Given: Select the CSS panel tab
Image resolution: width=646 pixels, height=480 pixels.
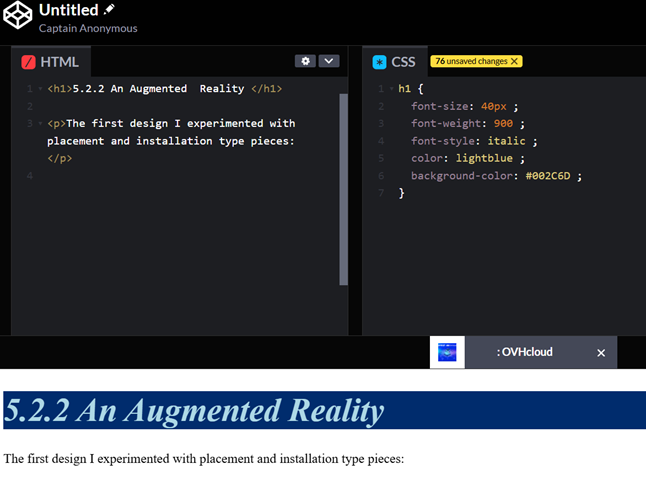Looking at the screenshot, I should point(394,62).
